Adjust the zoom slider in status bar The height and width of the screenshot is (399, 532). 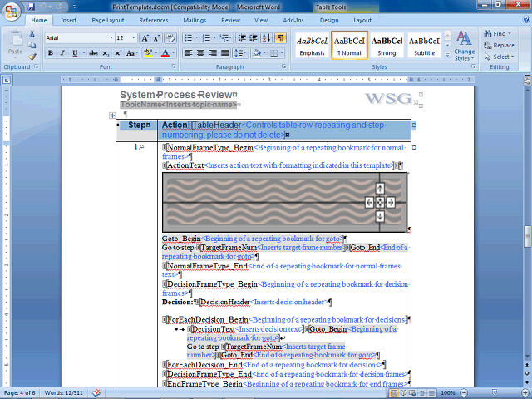pyautogui.click(x=495, y=393)
